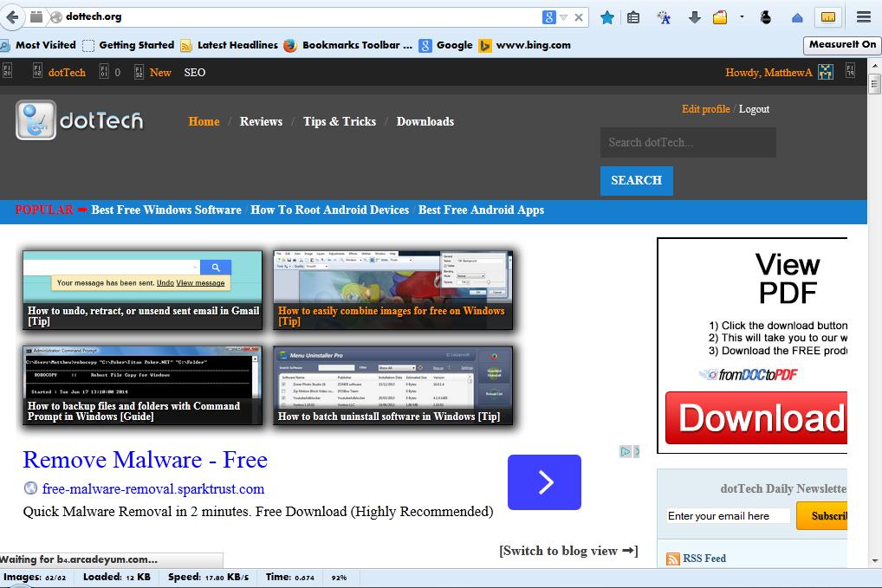The width and height of the screenshot is (882, 588).
Task: Open the Downloads navigation tab
Action: tap(425, 121)
